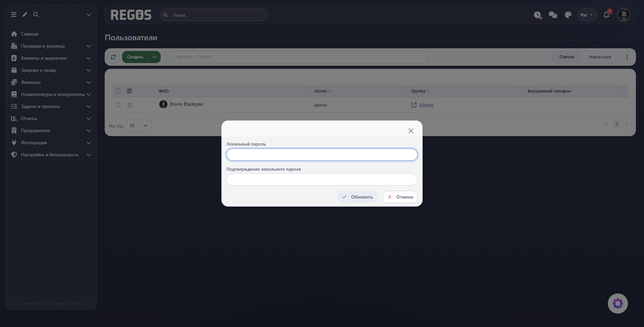The height and width of the screenshot is (327, 644).
Task: Toggle select-all checkbox in table header
Action: tap(118, 91)
